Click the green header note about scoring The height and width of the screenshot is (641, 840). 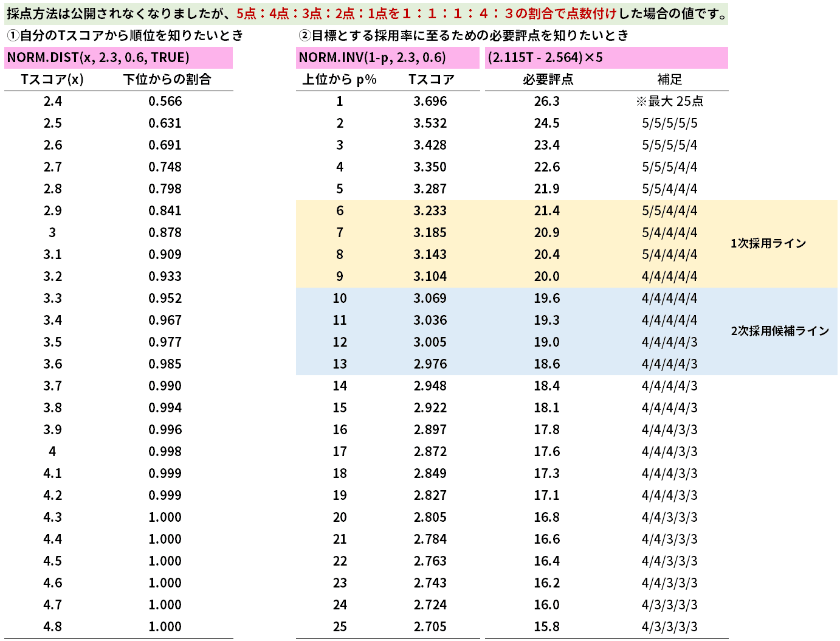pos(366,13)
